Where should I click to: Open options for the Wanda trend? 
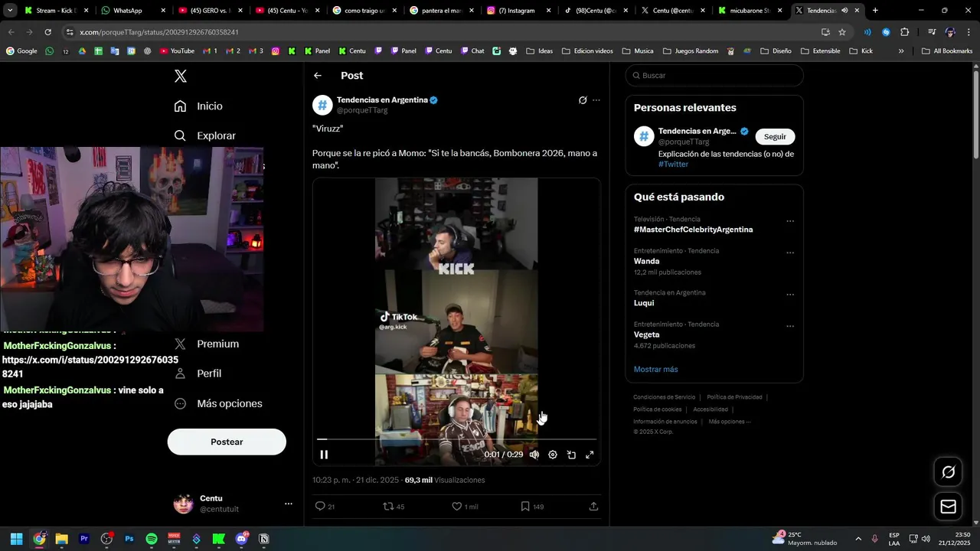790,253
